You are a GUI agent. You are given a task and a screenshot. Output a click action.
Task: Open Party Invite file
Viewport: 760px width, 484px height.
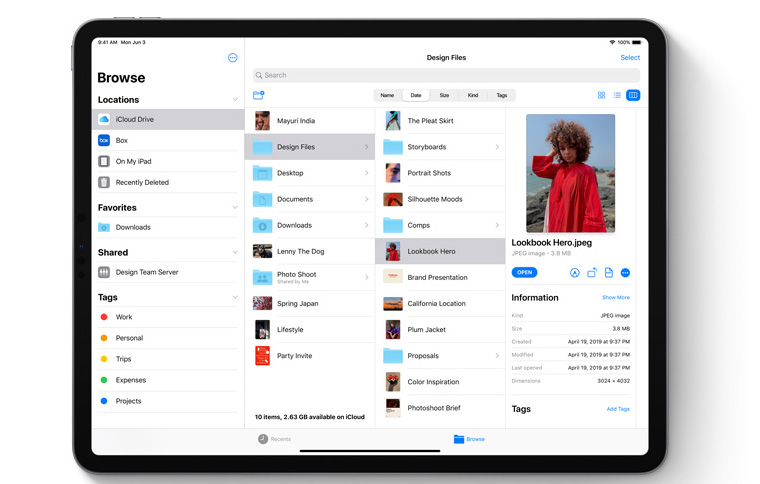tap(310, 356)
